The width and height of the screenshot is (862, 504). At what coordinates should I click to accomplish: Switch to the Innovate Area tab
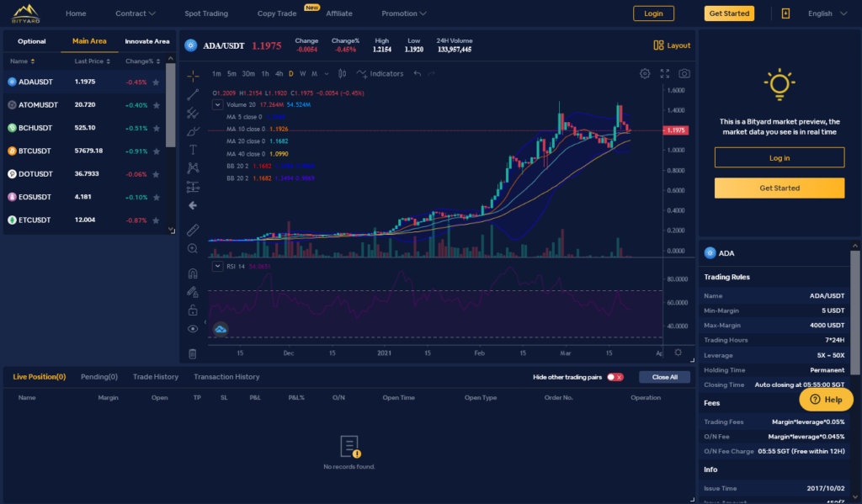(x=147, y=41)
